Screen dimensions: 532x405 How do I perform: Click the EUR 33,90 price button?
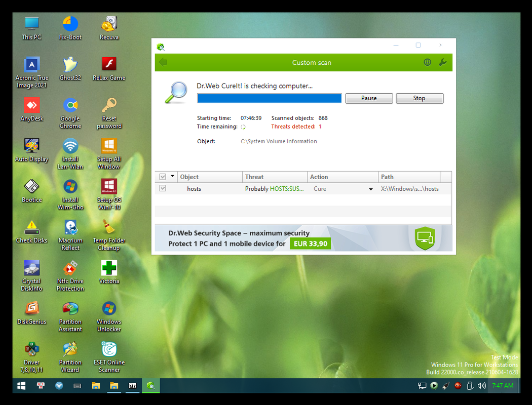(x=310, y=244)
